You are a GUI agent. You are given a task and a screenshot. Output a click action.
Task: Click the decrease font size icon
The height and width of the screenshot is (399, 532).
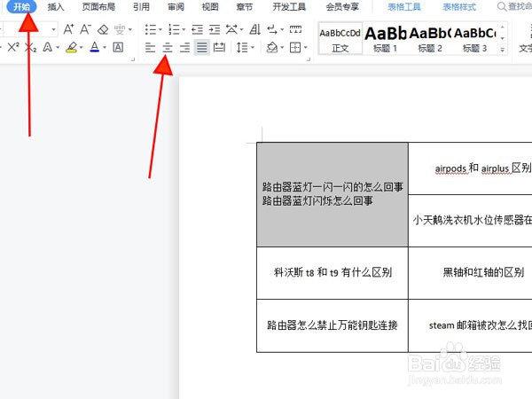click(x=85, y=29)
